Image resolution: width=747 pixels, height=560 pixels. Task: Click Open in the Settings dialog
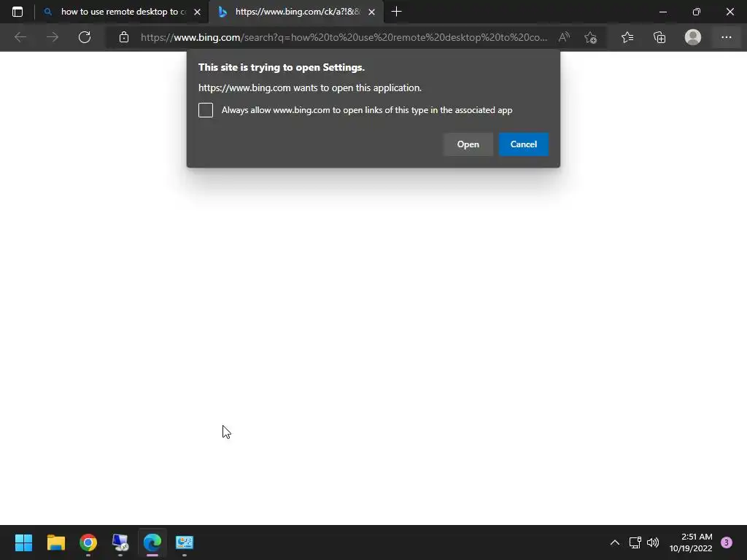(468, 144)
